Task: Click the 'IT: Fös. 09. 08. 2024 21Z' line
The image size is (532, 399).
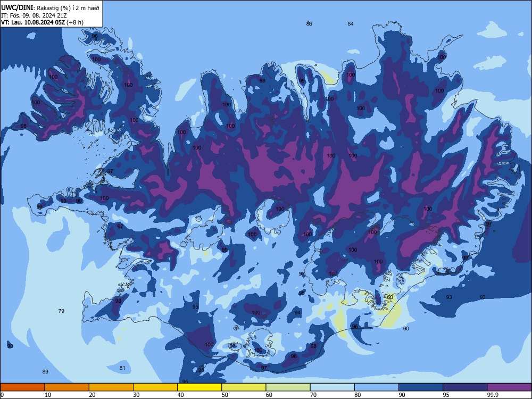Action: 34,15
